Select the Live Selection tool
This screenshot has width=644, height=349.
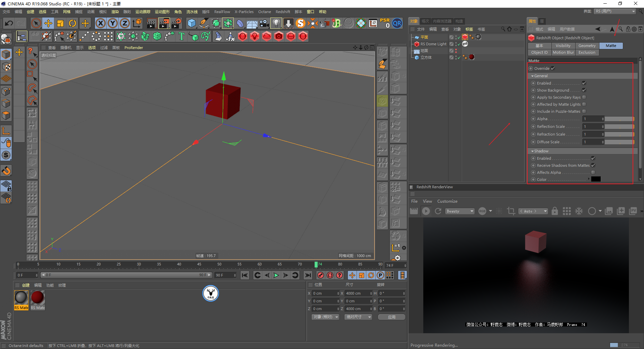pos(36,23)
